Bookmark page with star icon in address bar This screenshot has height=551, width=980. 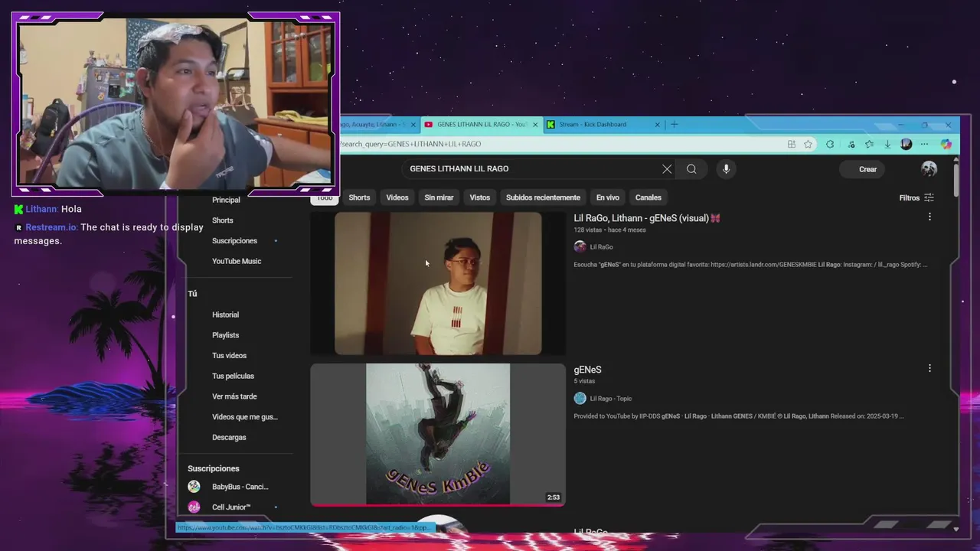[x=808, y=144]
